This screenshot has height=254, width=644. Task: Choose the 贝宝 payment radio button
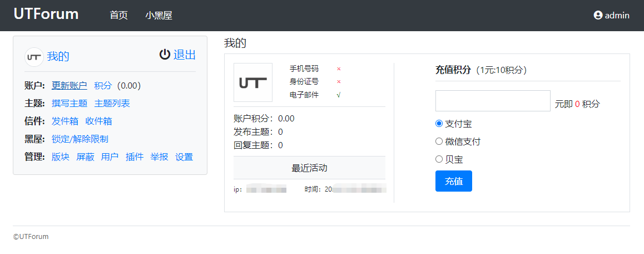pos(439,159)
